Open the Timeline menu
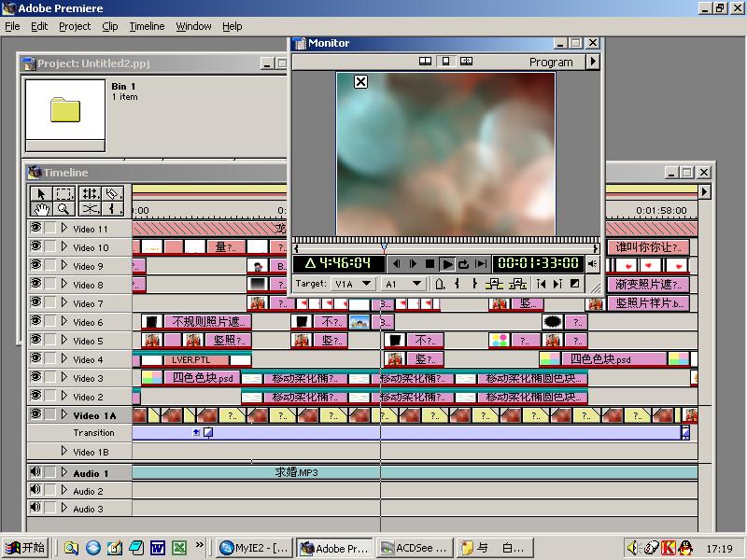This screenshot has width=747, height=560. (147, 26)
